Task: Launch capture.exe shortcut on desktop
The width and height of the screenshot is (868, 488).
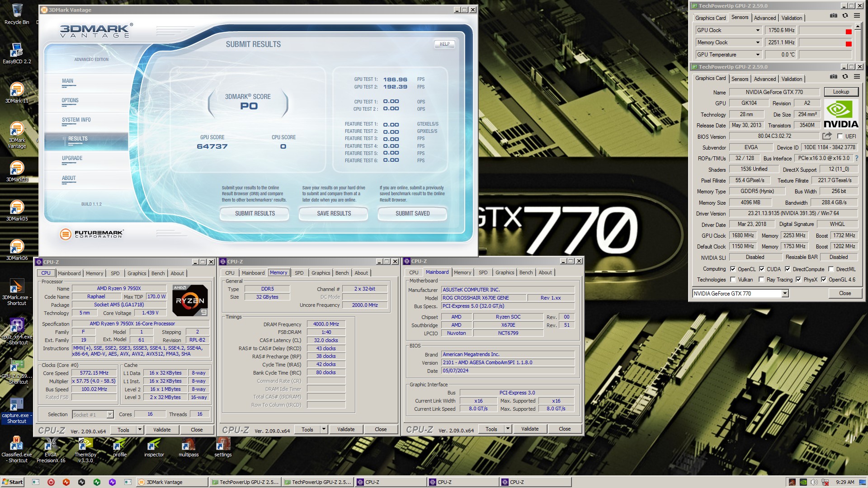Action: coord(17,410)
